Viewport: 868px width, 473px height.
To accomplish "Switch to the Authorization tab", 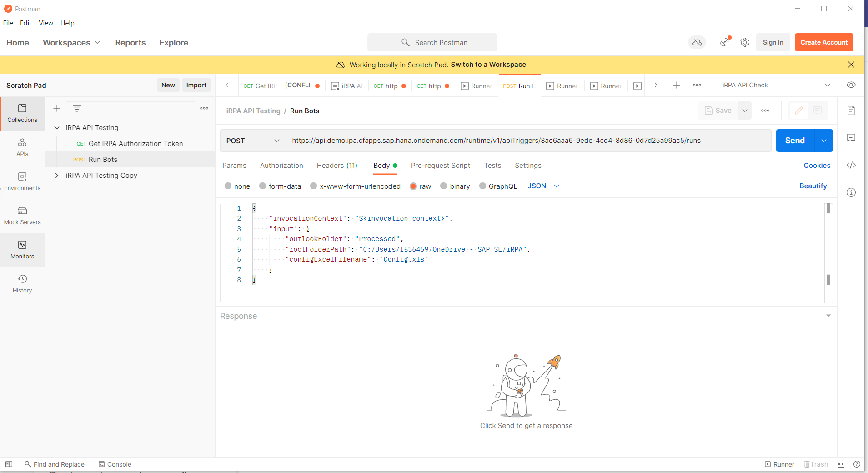I will coord(281,166).
